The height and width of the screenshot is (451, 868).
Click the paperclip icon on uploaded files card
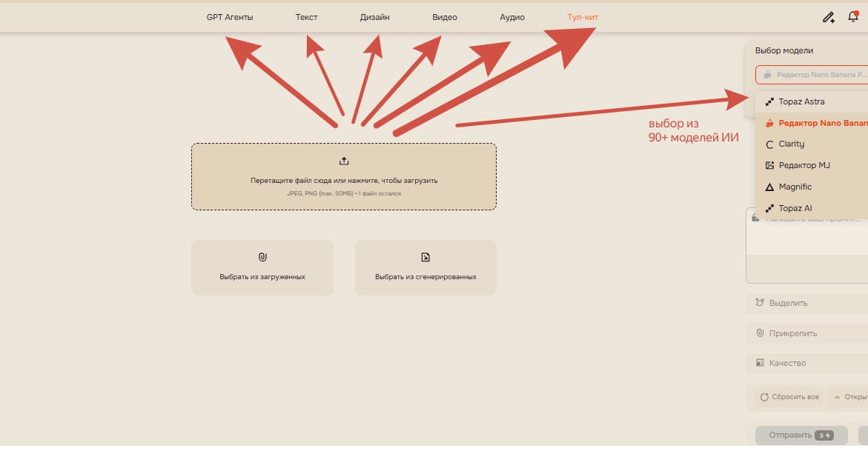tap(262, 257)
